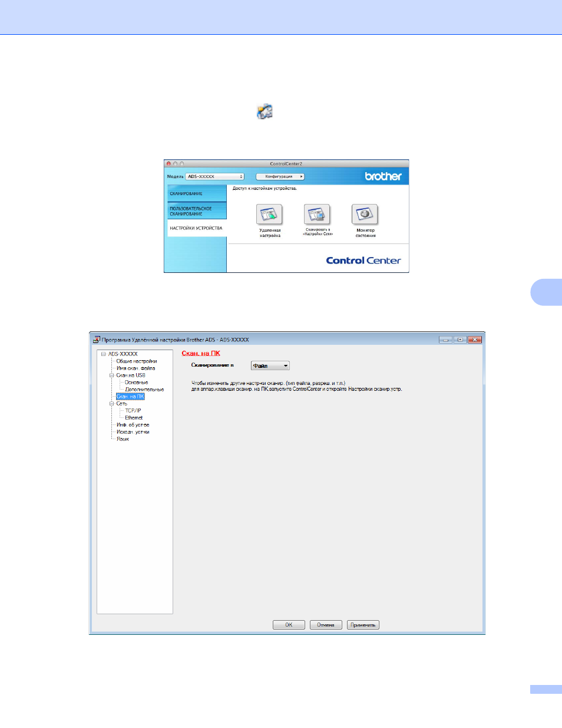The image size is (562, 728).
Task: Click the Remote Setup title bar app icon
Action: tap(97, 340)
